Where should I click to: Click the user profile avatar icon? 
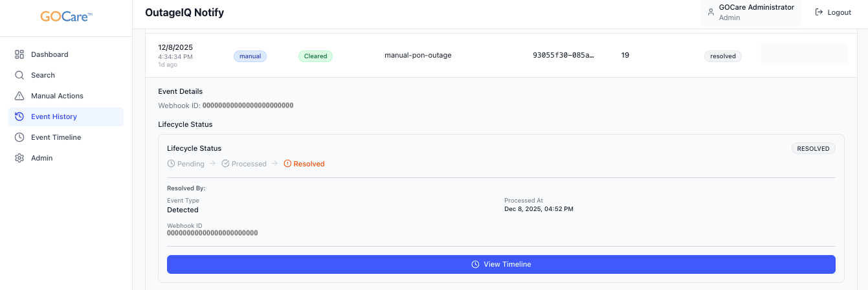coord(711,12)
